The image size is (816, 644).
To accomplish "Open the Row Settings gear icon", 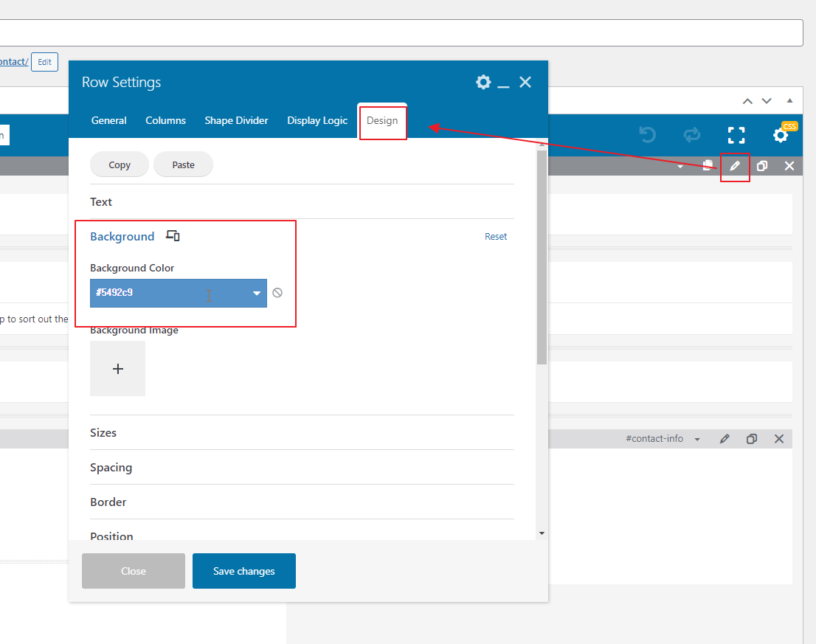I will point(483,82).
